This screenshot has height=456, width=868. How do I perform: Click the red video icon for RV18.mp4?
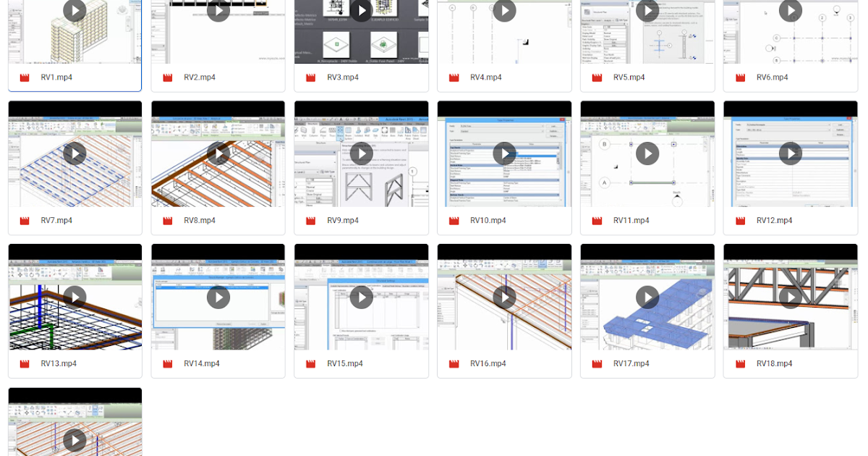click(739, 363)
